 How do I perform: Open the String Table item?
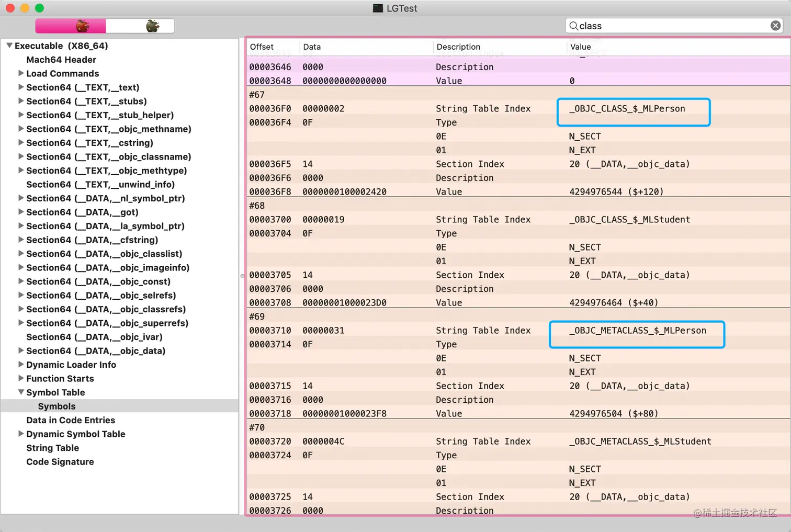[52, 448]
